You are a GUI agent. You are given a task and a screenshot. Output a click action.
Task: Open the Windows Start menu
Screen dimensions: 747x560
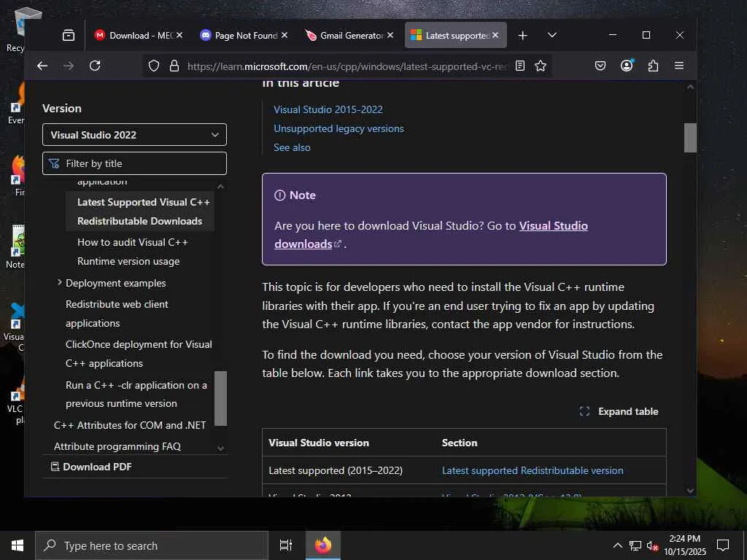click(x=18, y=545)
